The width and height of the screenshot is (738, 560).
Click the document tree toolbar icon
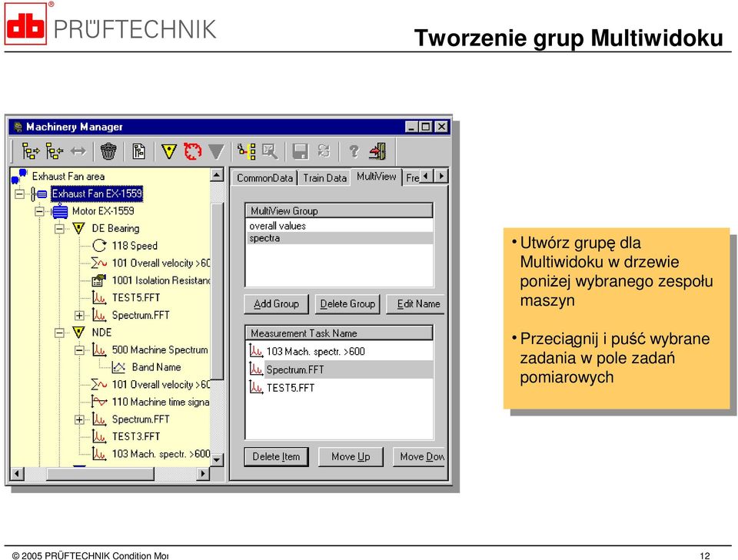tap(139, 151)
